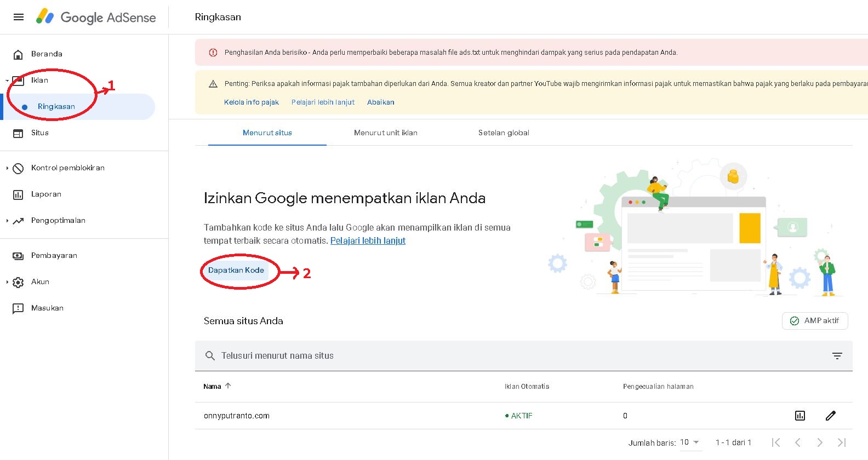Click the 1 - 1 dari 1 page range

tap(733, 442)
